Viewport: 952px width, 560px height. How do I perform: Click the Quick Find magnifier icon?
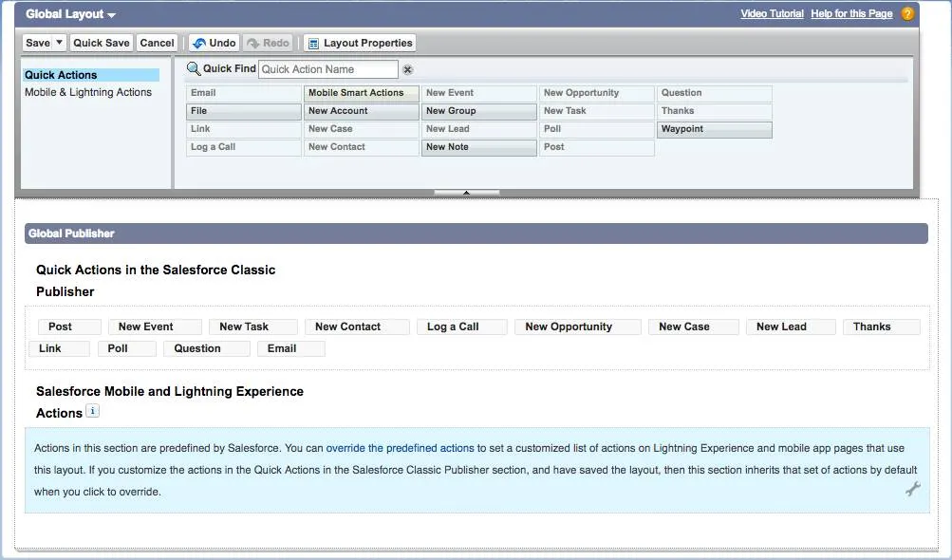[x=193, y=68]
